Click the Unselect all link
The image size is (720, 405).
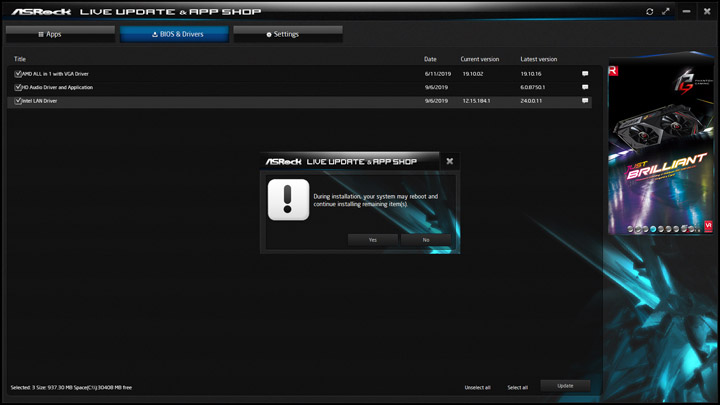(x=478, y=388)
